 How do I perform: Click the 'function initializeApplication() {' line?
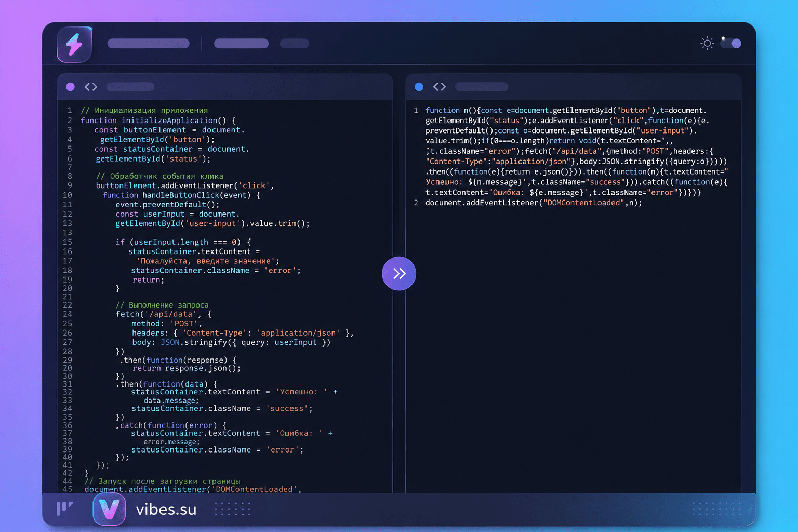(x=158, y=120)
